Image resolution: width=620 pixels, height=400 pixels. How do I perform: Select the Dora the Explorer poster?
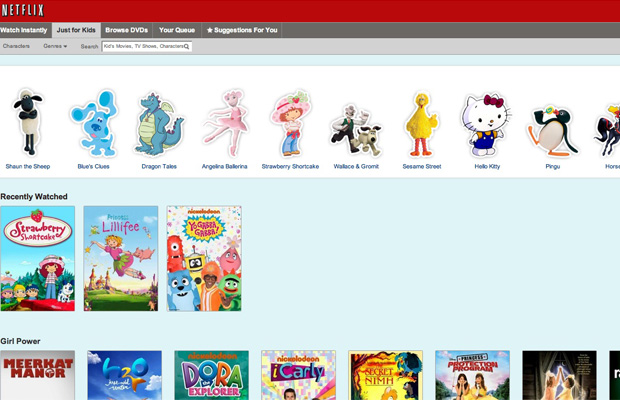[212, 375]
